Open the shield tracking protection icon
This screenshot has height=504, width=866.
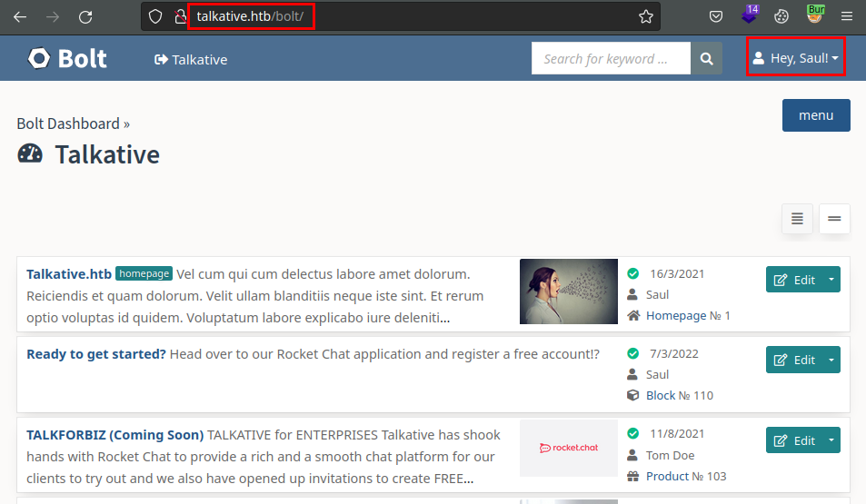coord(155,16)
